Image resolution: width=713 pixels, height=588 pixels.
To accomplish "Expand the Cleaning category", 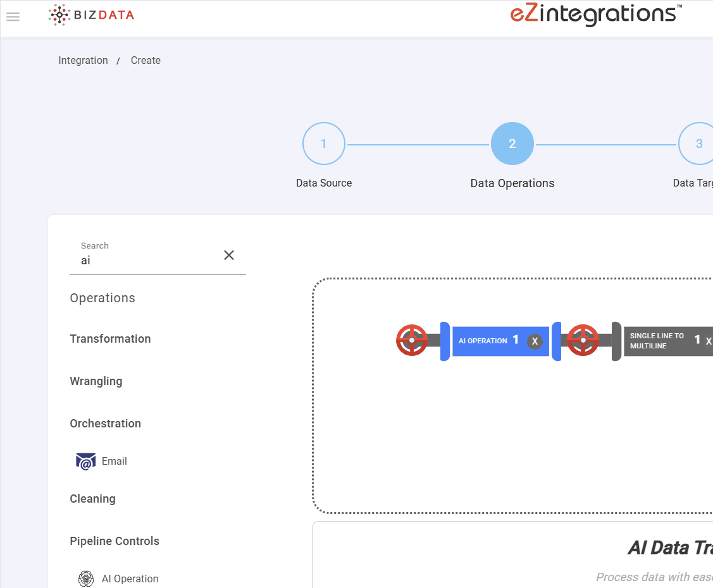I will click(92, 499).
